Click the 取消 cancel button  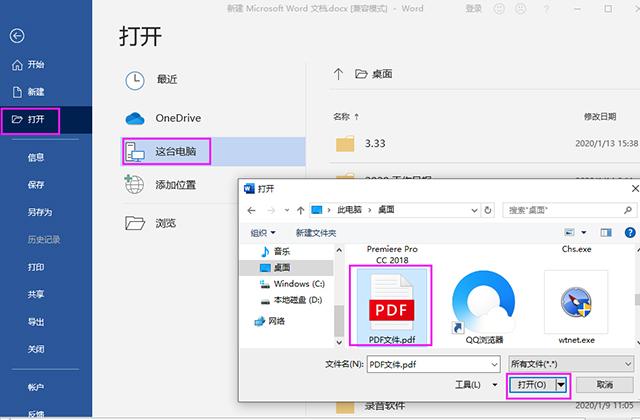tap(604, 385)
